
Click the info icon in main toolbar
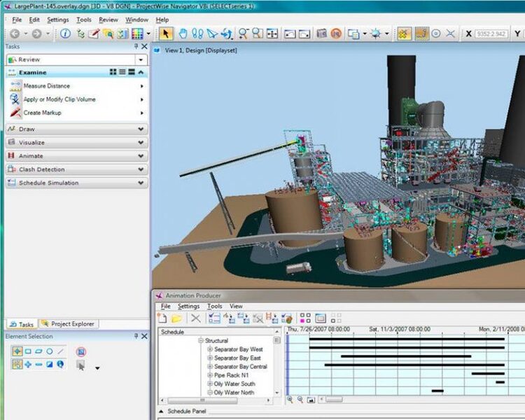(x=65, y=33)
